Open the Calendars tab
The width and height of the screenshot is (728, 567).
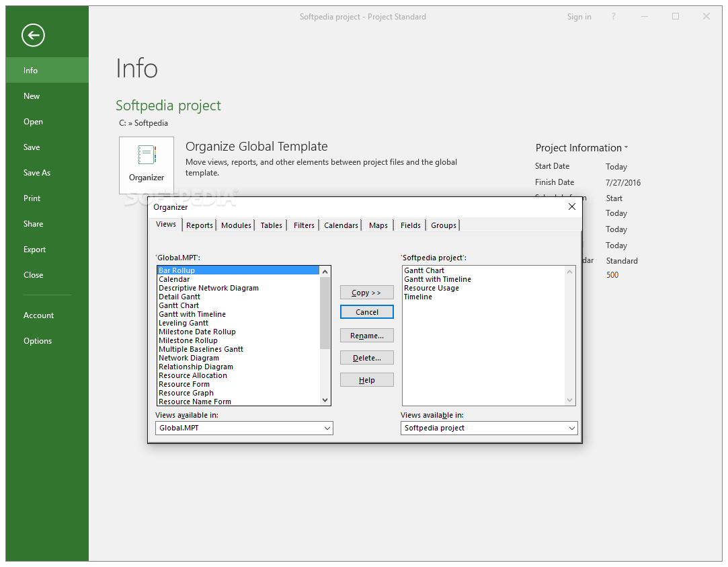tap(341, 225)
